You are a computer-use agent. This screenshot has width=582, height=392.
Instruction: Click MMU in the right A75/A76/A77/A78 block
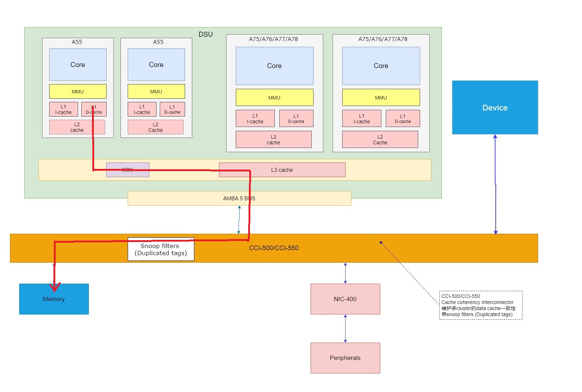tap(381, 97)
